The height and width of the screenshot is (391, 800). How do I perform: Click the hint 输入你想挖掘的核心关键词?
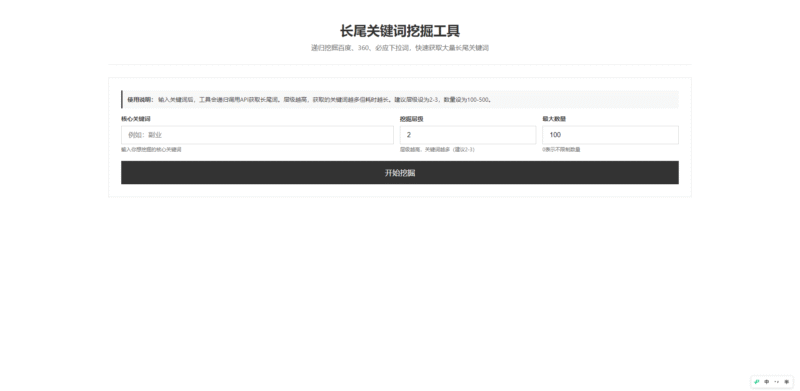tap(151, 150)
